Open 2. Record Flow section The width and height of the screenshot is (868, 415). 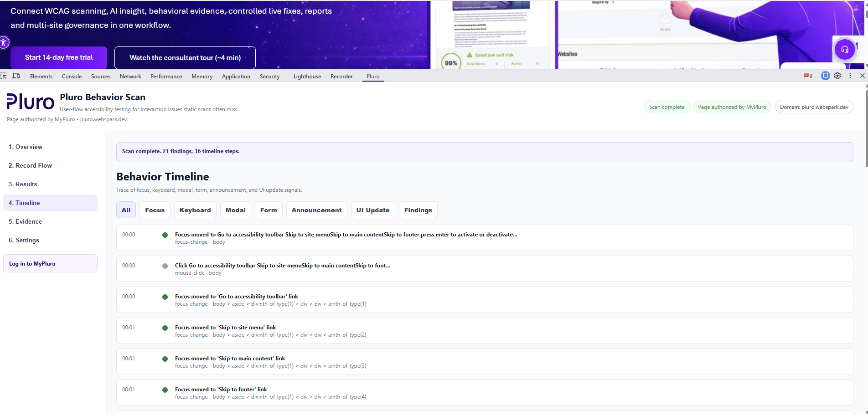[50, 165]
